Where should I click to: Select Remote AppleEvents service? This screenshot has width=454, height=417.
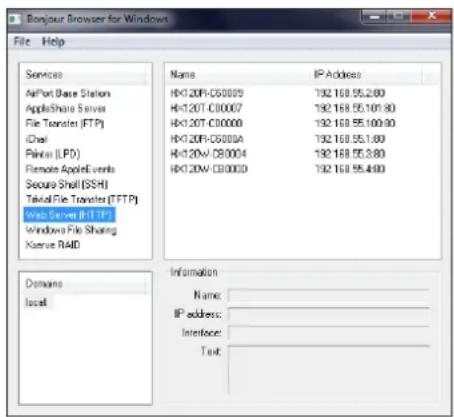pyautogui.click(x=70, y=169)
